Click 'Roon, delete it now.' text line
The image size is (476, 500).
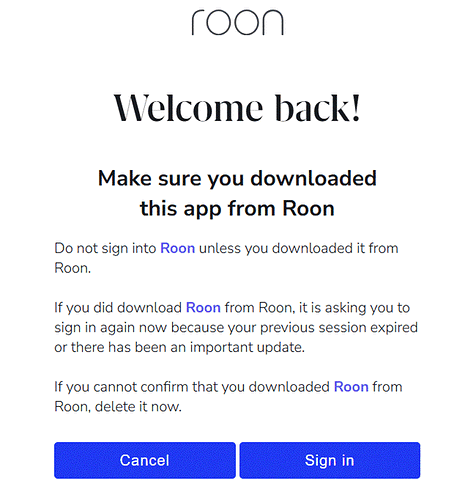coord(118,407)
